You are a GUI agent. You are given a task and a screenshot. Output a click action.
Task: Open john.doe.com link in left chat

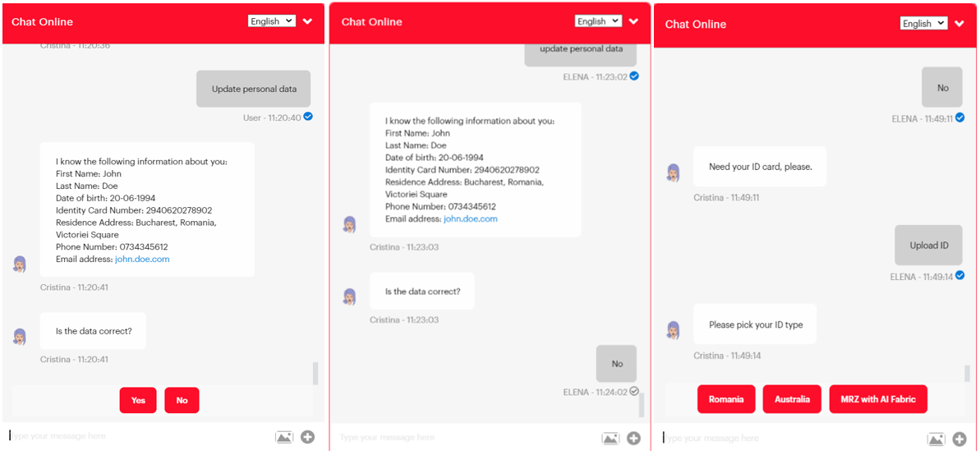pyautogui.click(x=142, y=259)
